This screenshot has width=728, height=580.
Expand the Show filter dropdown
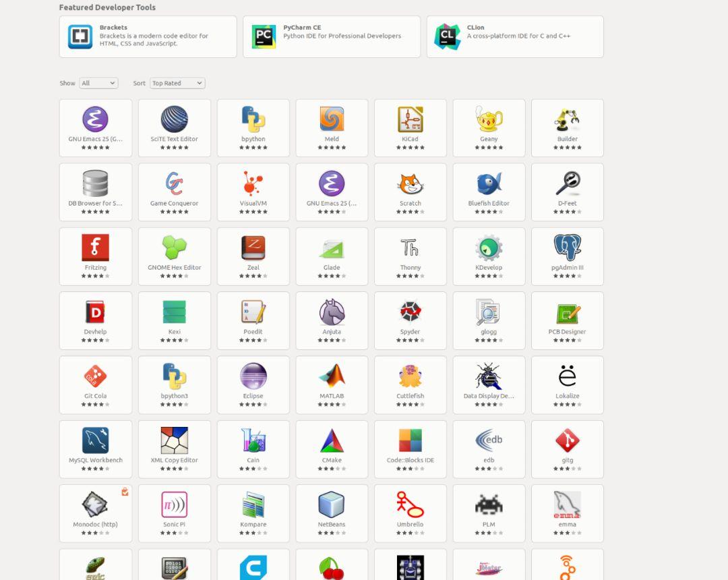pyautogui.click(x=98, y=83)
